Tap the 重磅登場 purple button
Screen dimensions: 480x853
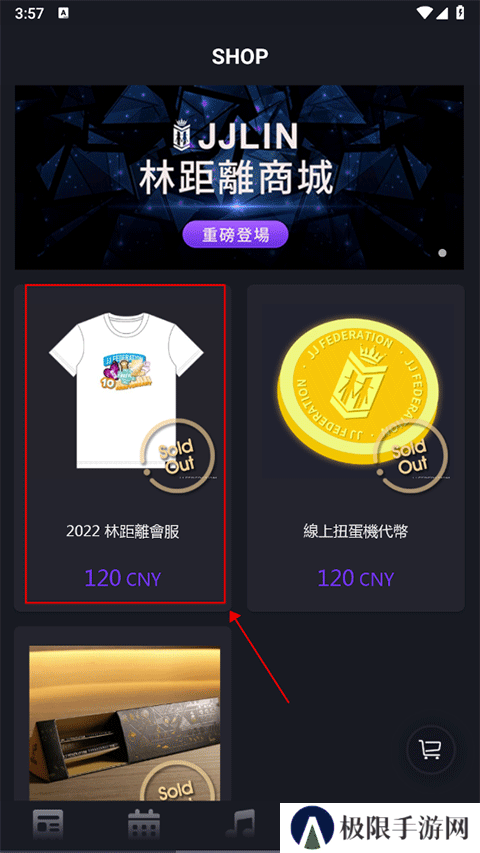point(235,234)
